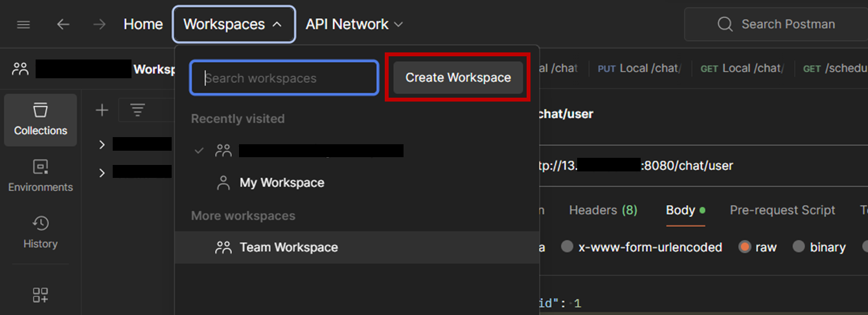Go forward with the right arrow

click(x=99, y=25)
